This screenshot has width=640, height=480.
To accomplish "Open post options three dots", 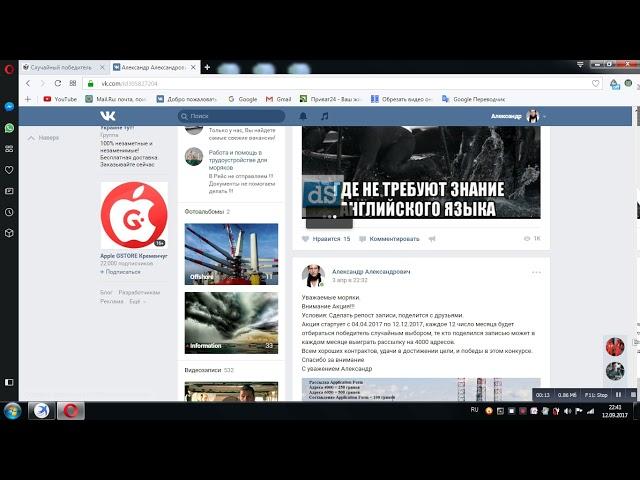I will [536, 272].
